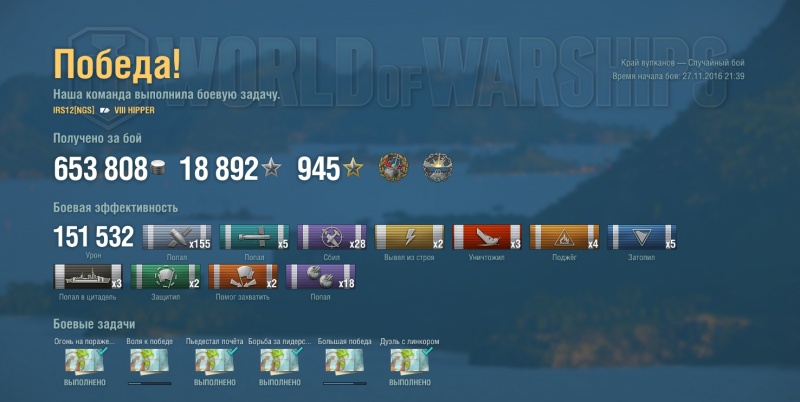Select the torpedo hits ribbon showing x5

point(254,237)
